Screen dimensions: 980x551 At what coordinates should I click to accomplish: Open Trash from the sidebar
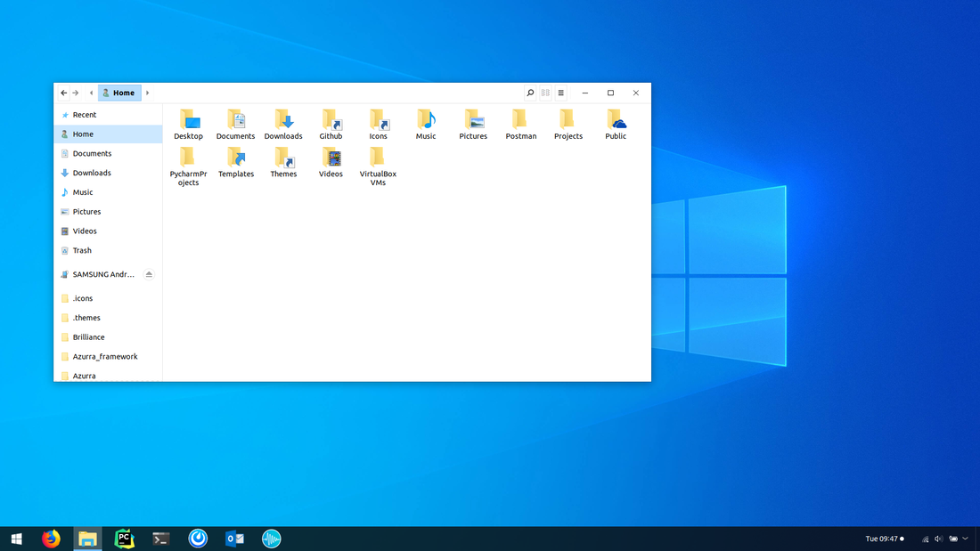82,250
